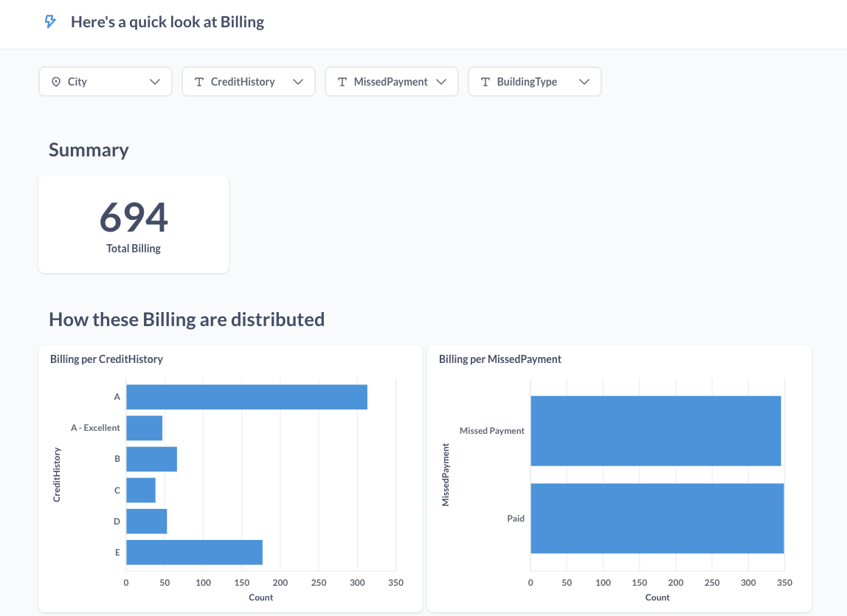Select the Missed Payment bar

coord(655,431)
